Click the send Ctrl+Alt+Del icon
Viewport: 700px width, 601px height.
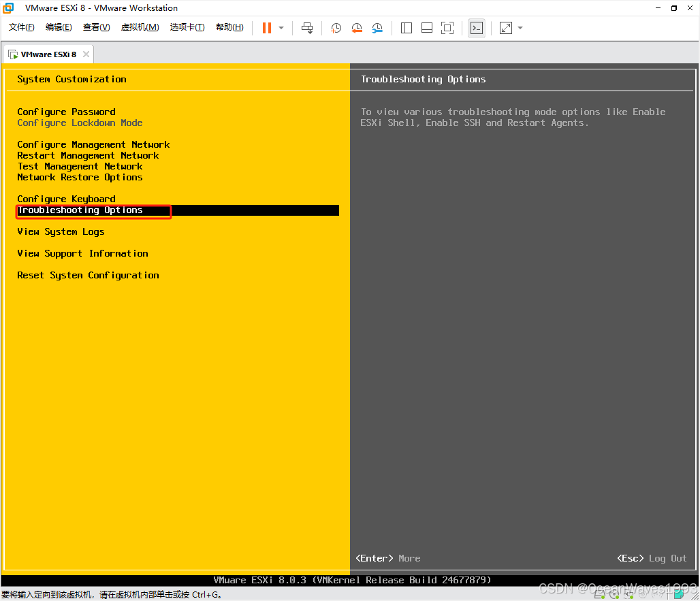click(307, 28)
